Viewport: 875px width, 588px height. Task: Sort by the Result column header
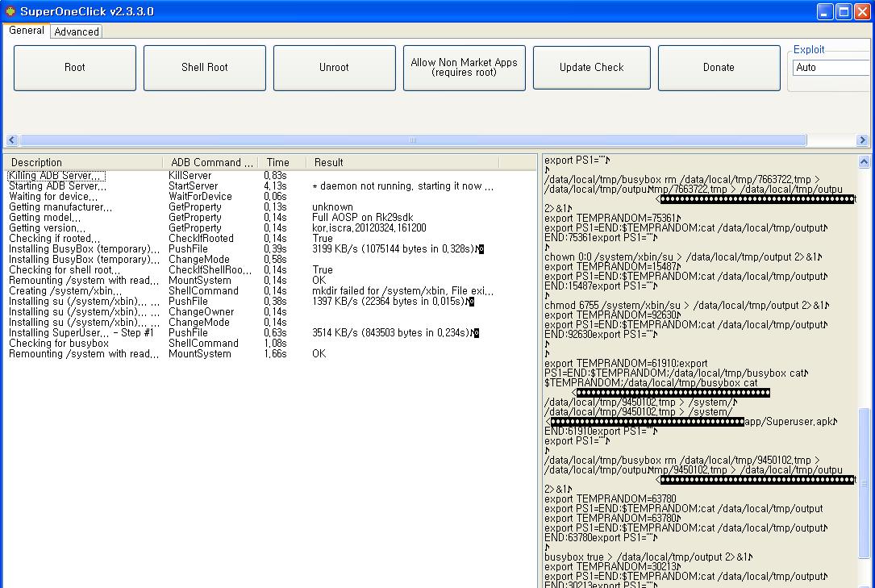pyautogui.click(x=402, y=162)
